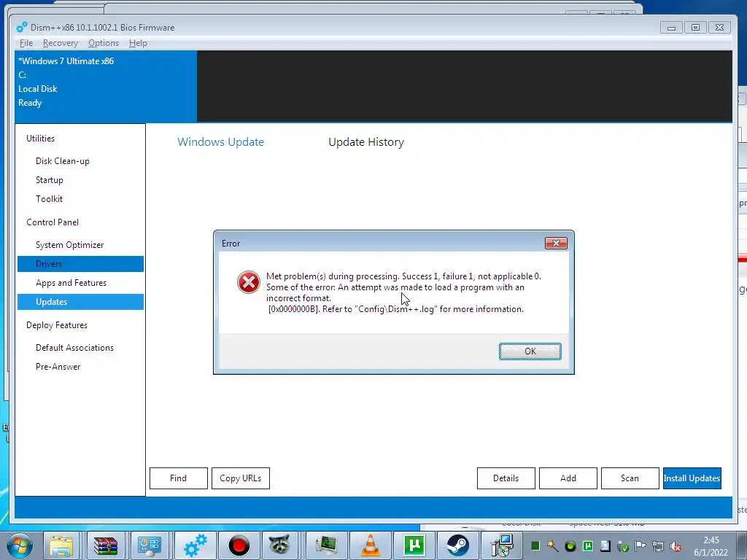Click the Add button
Viewport: 747px width, 560px height.
click(568, 478)
